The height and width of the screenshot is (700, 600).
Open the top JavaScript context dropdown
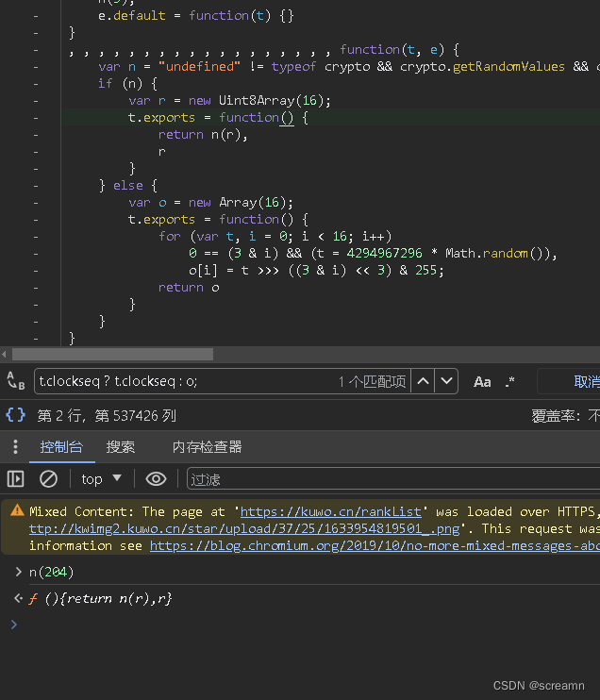pos(101,479)
